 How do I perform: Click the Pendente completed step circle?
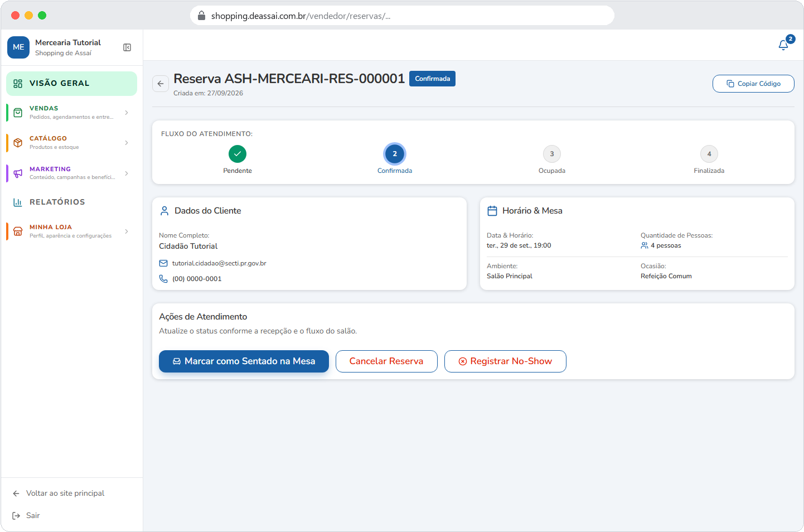[x=238, y=154]
